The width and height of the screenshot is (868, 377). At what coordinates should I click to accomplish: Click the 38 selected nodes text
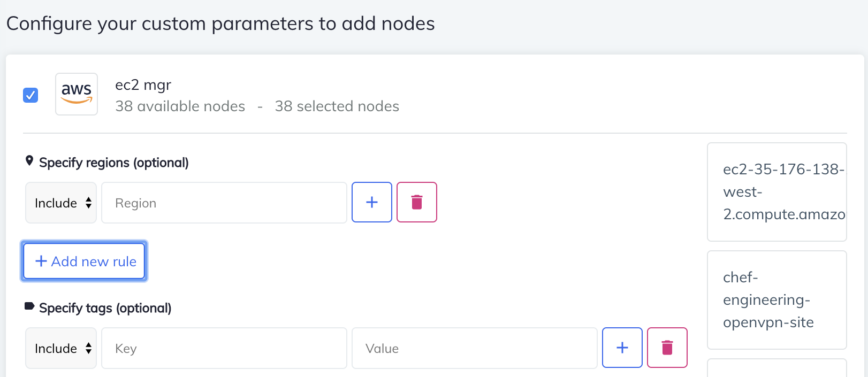[337, 106]
